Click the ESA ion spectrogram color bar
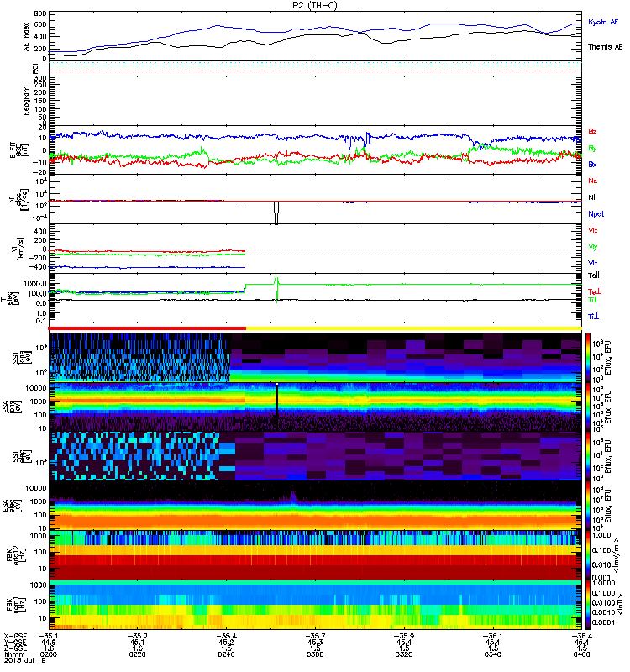The width and height of the screenshot is (630, 672). 588,407
